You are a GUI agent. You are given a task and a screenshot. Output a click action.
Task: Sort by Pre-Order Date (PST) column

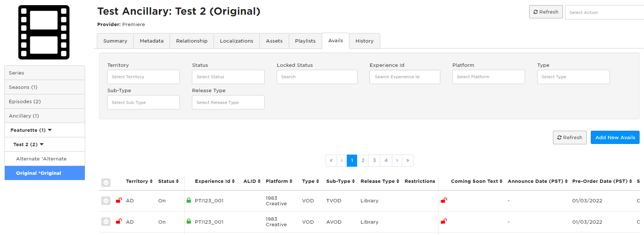(x=602, y=181)
